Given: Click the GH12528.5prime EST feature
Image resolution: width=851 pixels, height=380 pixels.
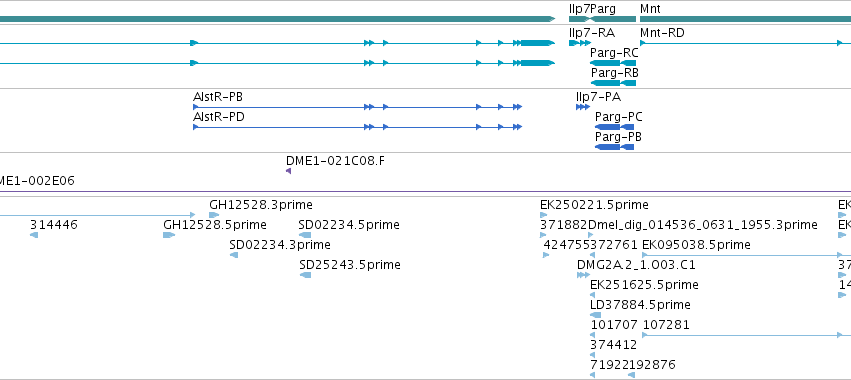Looking at the screenshot, I should click(x=169, y=235).
